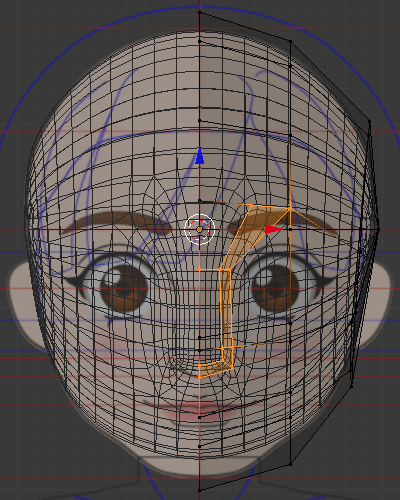Click the red X-axis gizmo arrow
The width and height of the screenshot is (400, 500).
(x=274, y=229)
